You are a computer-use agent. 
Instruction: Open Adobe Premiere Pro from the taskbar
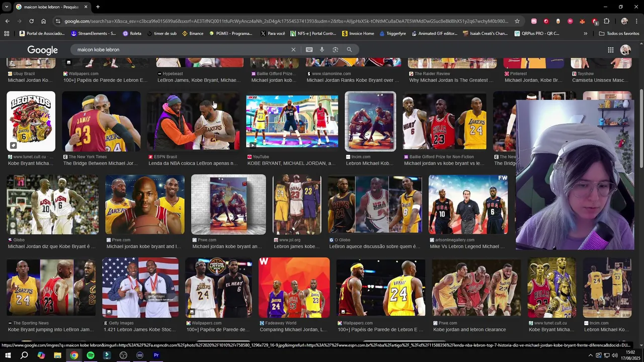coord(156,355)
